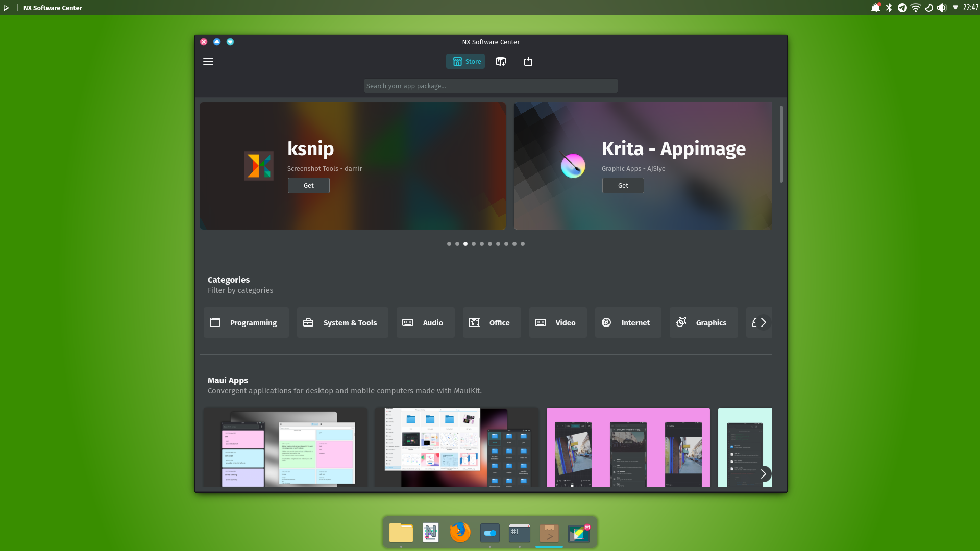Image resolution: width=980 pixels, height=551 pixels.
Task: Click the ksnip app logo
Action: click(259, 166)
